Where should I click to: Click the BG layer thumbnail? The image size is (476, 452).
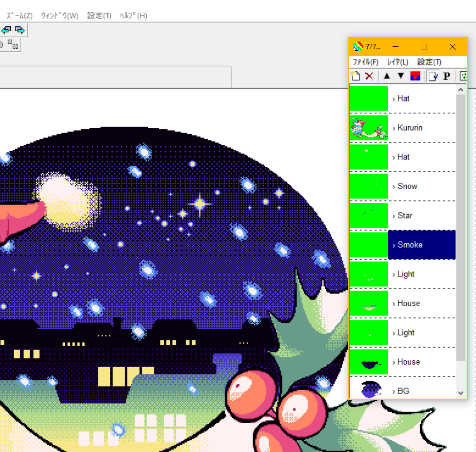tap(369, 389)
